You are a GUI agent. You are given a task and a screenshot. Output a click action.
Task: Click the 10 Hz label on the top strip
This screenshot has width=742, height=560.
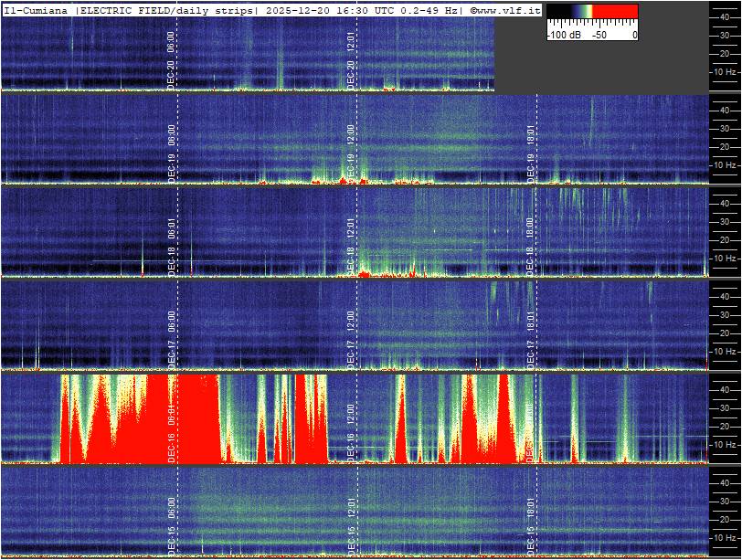pyautogui.click(x=725, y=71)
